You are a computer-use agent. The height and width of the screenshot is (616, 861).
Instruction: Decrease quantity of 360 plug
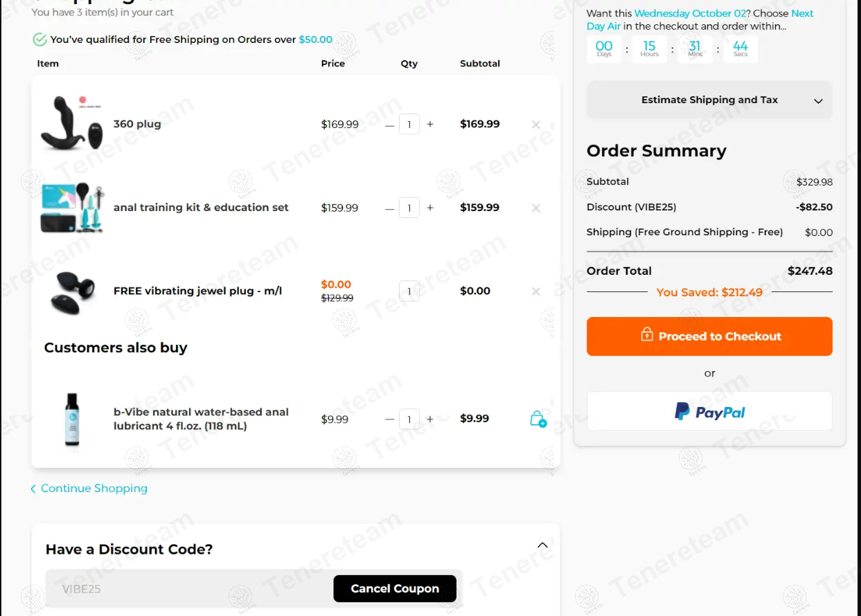[389, 125]
